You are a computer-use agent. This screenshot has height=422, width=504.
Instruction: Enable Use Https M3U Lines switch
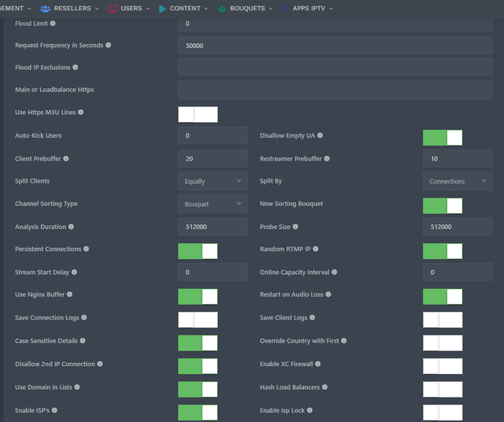pos(198,114)
